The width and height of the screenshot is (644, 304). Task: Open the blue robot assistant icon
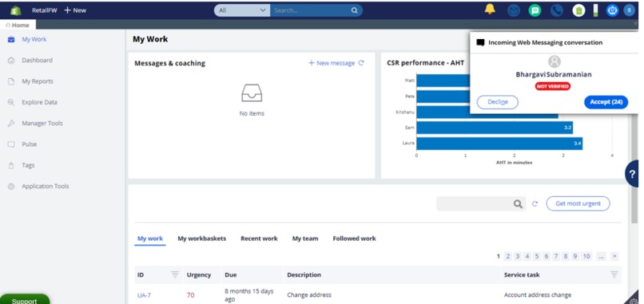click(x=612, y=10)
